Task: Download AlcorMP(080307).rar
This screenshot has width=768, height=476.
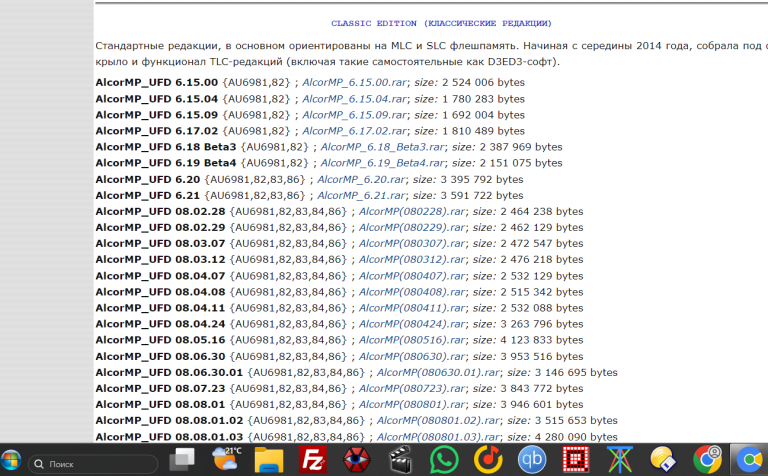Action: 412,243
